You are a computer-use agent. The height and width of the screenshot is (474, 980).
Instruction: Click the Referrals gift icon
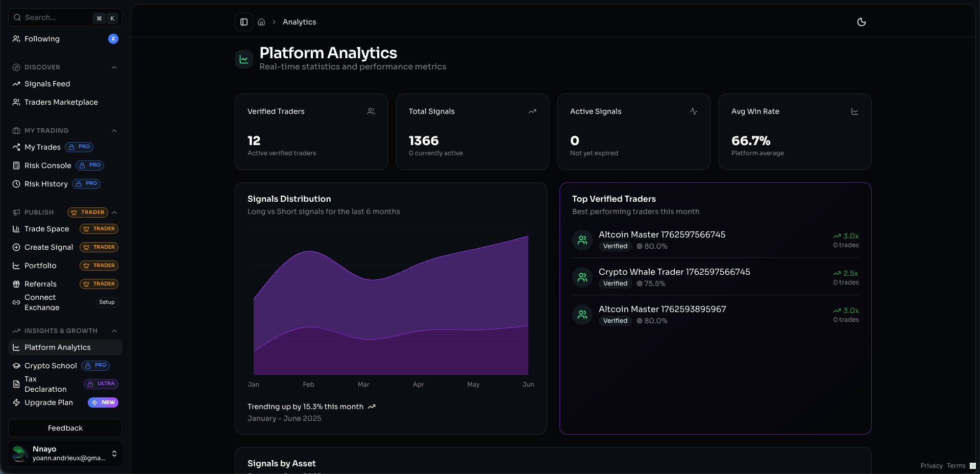pos(16,284)
